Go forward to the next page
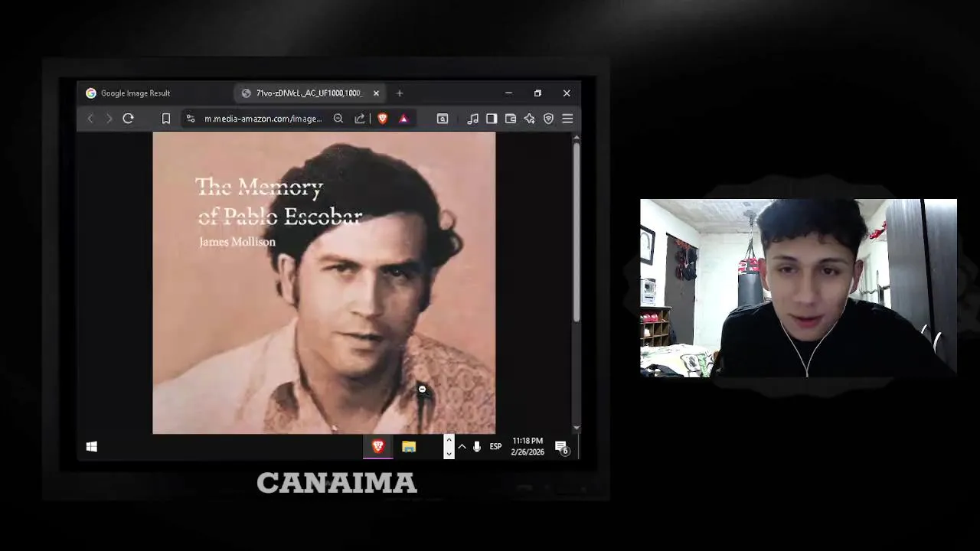This screenshot has height=551, width=980. (x=109, y=119)
